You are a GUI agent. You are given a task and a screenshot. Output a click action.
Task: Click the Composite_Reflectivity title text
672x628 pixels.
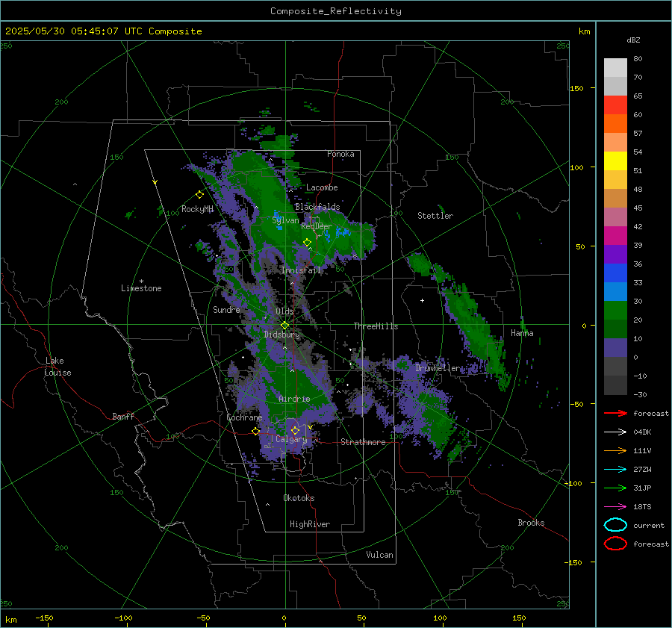click(x=335, y=11)
